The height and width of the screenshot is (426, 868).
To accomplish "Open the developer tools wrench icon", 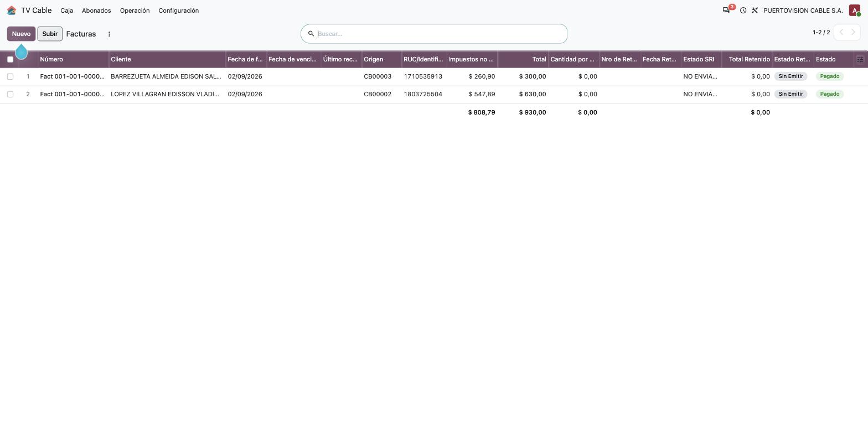I will click(755, 11).
